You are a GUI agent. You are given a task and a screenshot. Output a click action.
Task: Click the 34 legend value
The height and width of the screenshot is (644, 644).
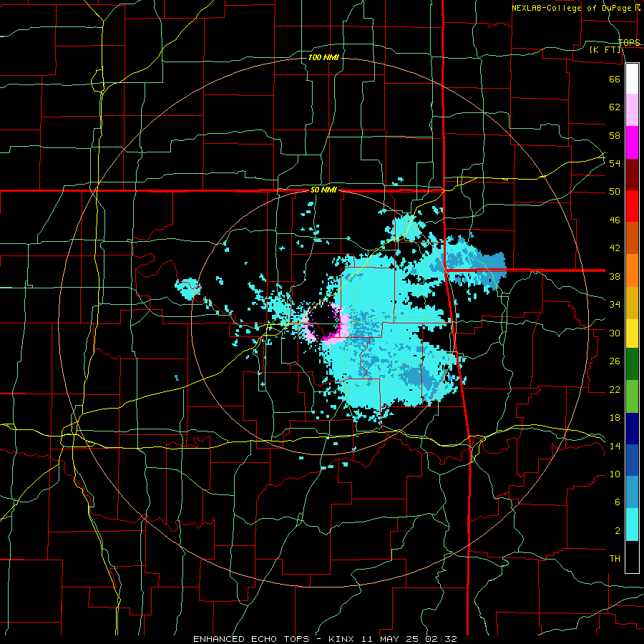pyautogui.click(x=615, y=305)
